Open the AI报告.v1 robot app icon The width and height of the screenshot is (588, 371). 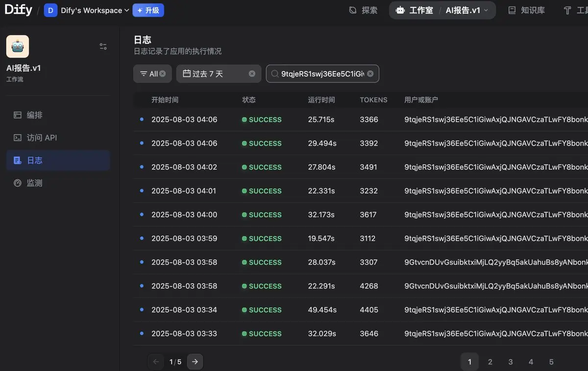[x=18, y=46]
